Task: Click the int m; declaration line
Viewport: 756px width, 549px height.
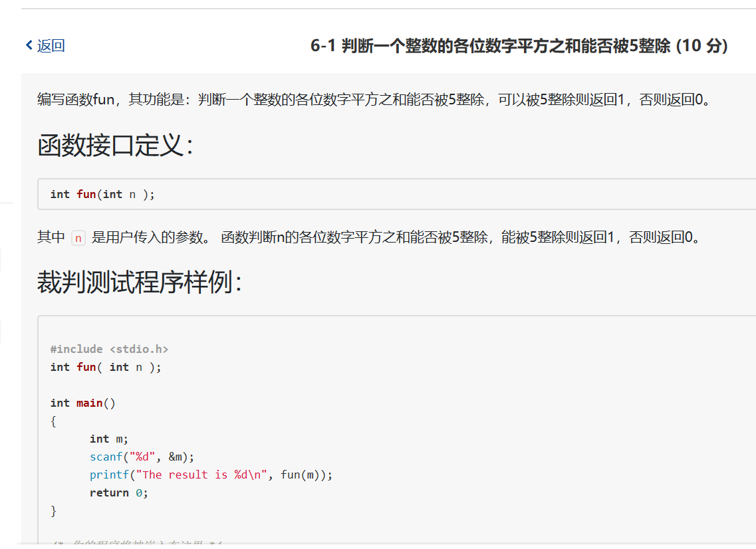Action: (x=109, y=439)
